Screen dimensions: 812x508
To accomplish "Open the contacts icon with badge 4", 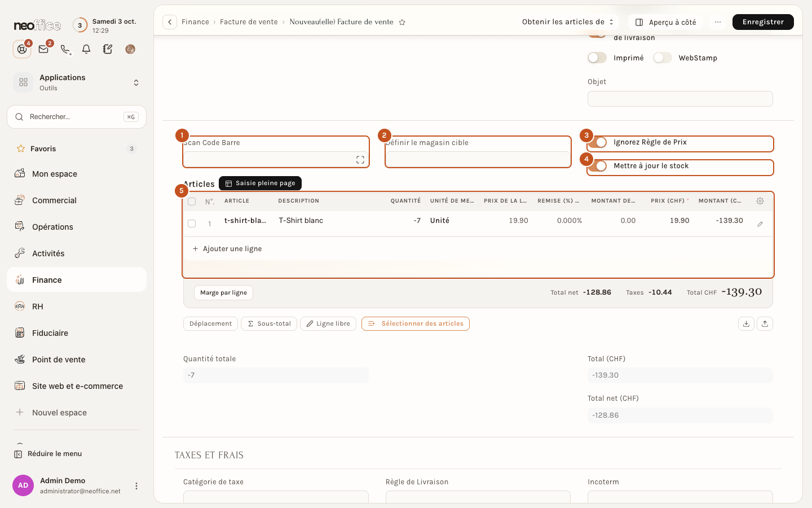I will (22, 49).
